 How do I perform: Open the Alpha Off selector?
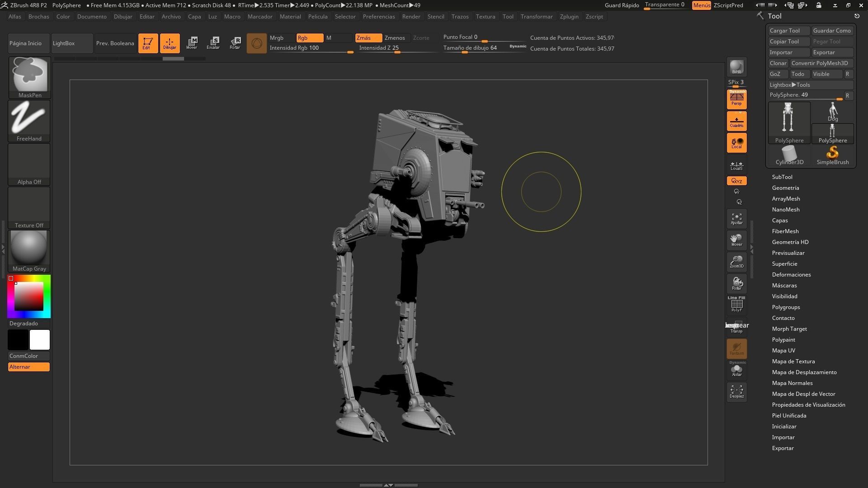(29, 164)
